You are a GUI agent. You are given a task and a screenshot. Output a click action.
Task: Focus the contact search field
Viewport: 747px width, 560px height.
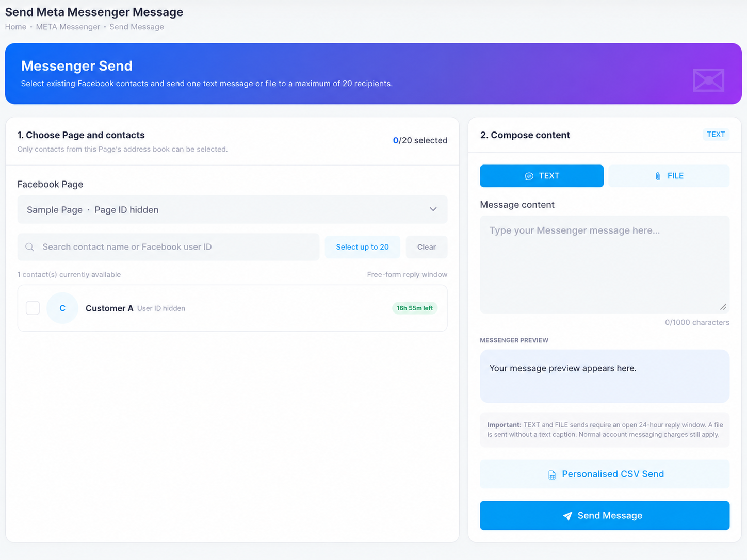click(x=168, y=247)
